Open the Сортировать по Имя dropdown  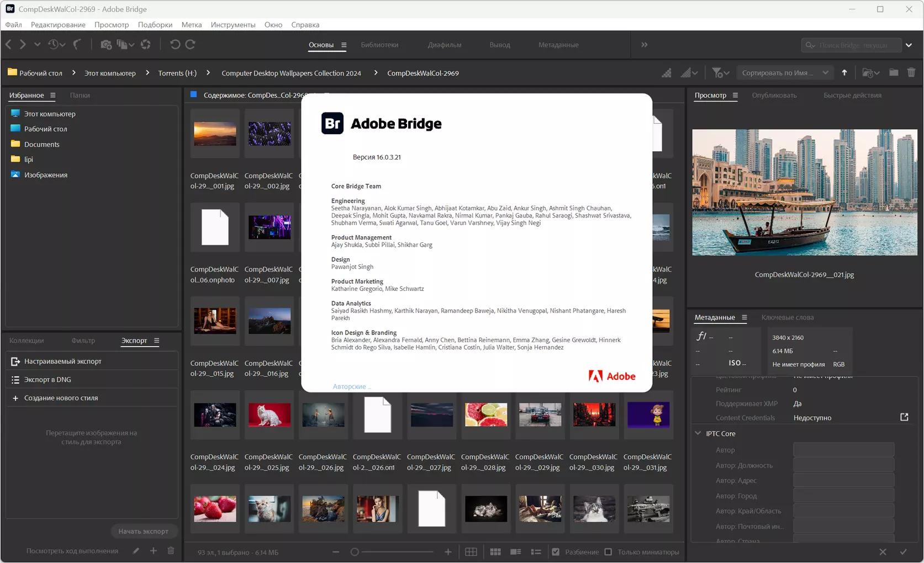click(785, 73)
